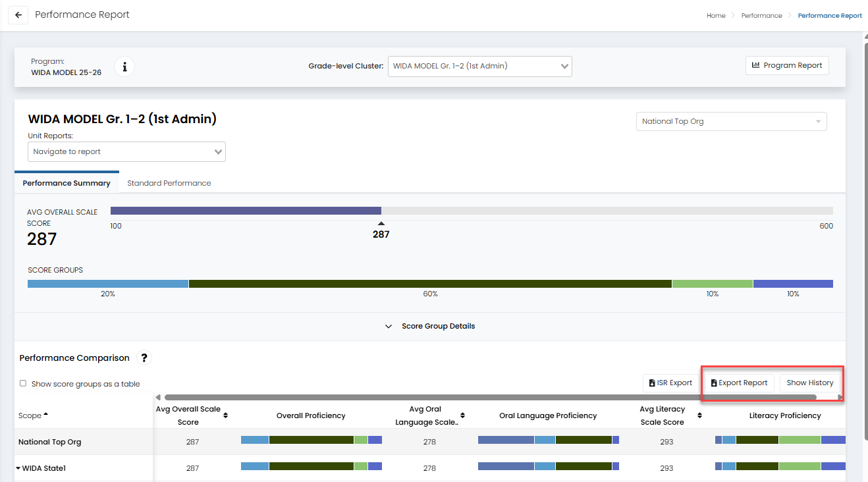Sort by Avg Literacy Scale Score
The width and height of the screenshot is (868, 482).
point(699,415)
